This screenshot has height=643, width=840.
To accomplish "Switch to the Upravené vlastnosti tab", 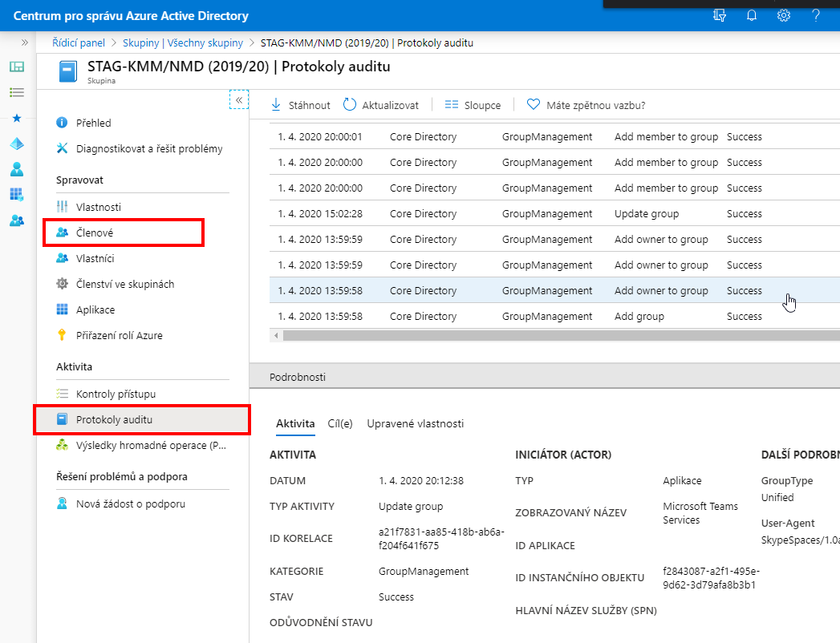I will [x=415, y=423].
